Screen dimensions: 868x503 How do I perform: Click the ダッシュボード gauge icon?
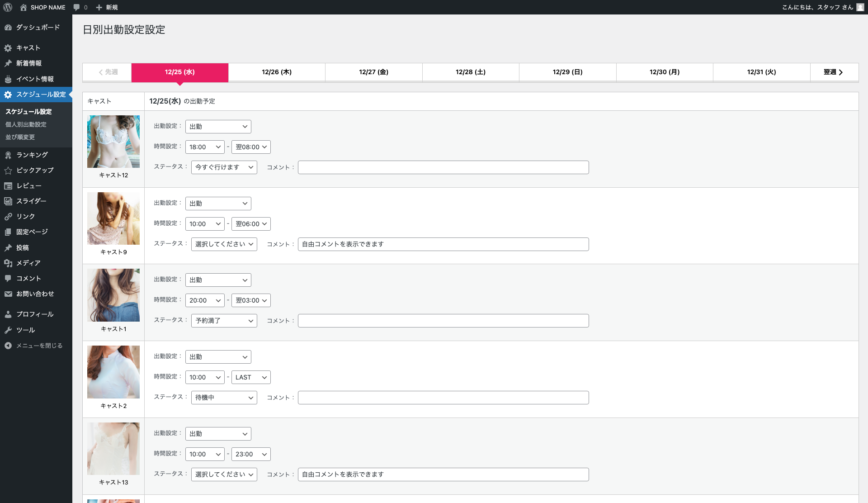8,28
